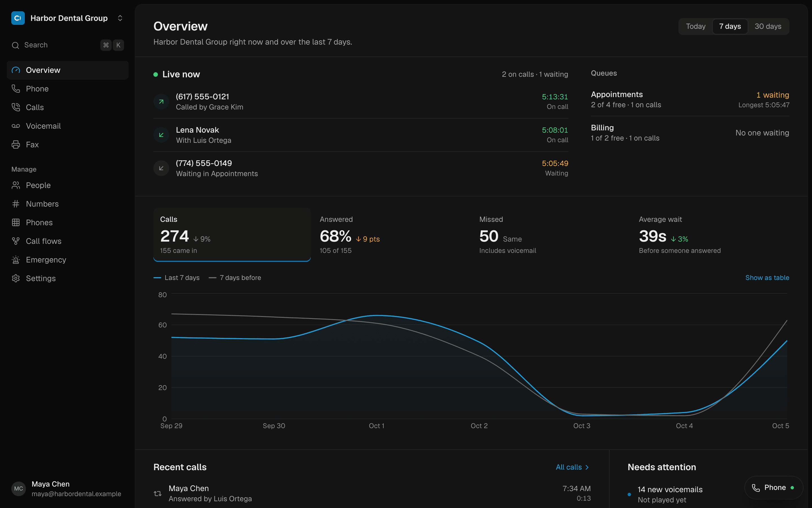812x508 pixels.
Task: Open the '14 new voicemails' attention item
Action: click(x=670, y=494)
